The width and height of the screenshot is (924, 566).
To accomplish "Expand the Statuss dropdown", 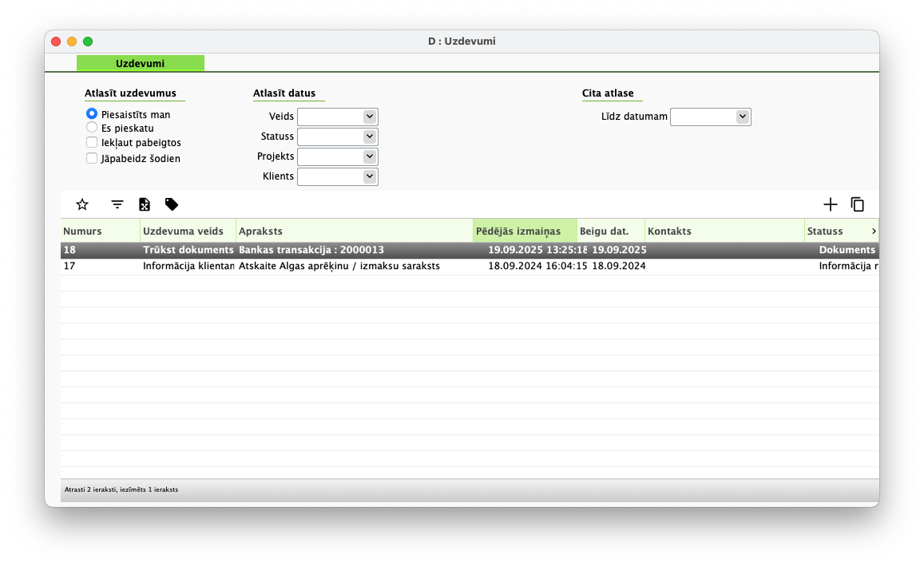I will click(369, 137).
